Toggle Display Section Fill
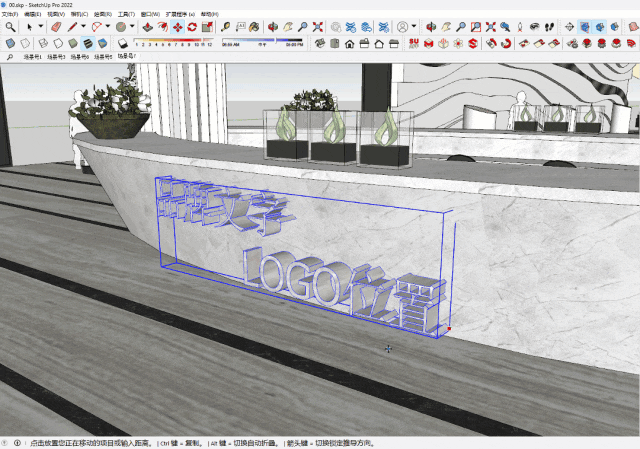 pyautogui.click(x=615, y=27)
